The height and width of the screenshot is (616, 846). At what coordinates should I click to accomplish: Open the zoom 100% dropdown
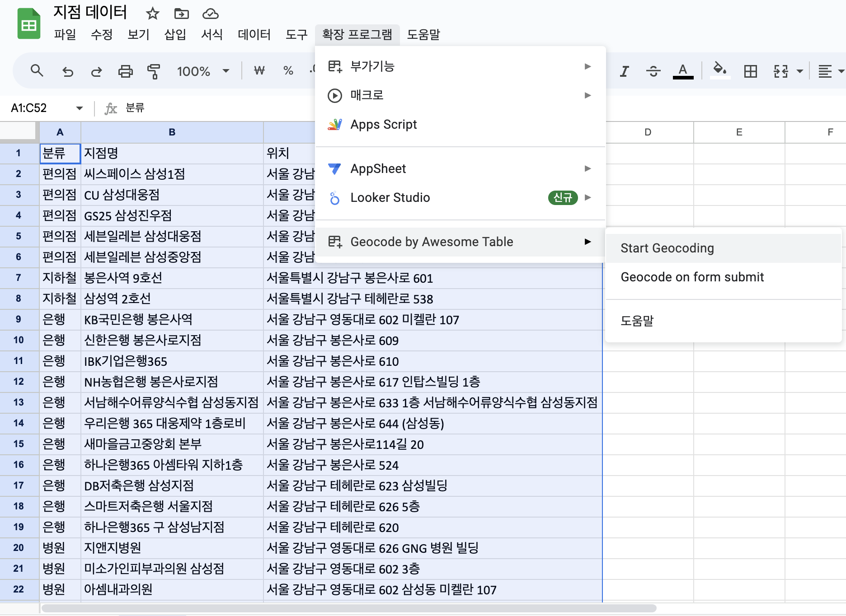pyautogui.click(x=203, y=71)
